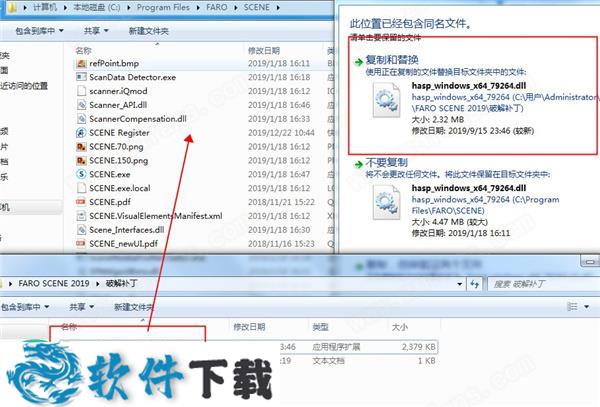Open 共享 menu in 破解补丁 window

[x=82, y=307]
